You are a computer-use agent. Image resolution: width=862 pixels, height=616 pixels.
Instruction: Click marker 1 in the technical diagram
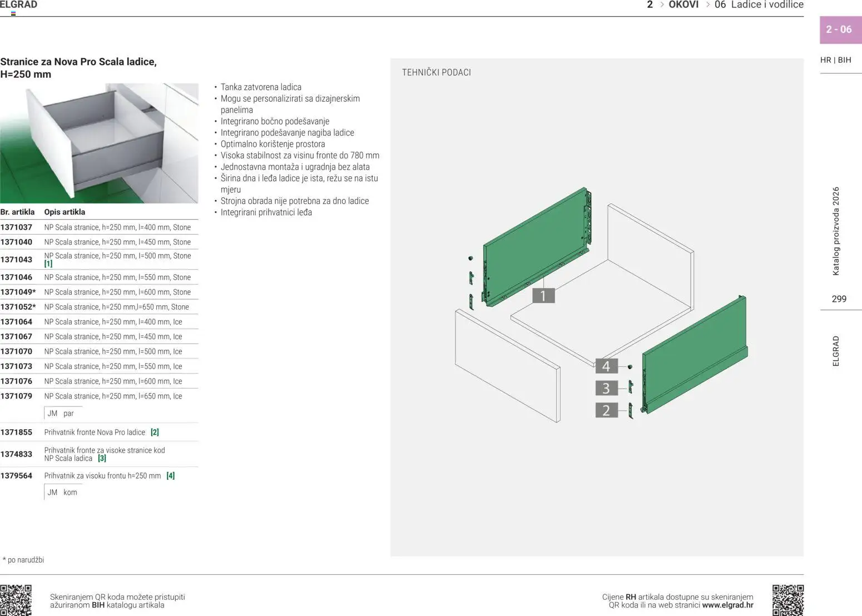pos(542,295)
